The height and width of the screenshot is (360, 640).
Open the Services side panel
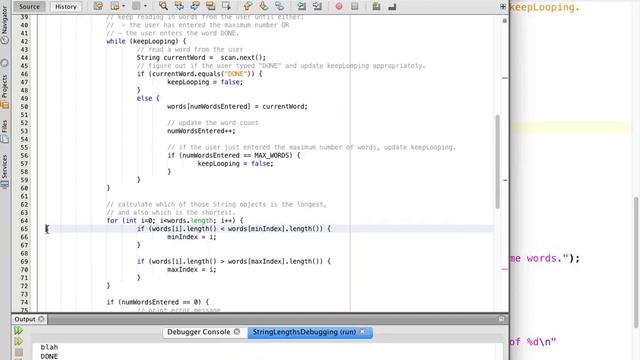click(4, 171)
